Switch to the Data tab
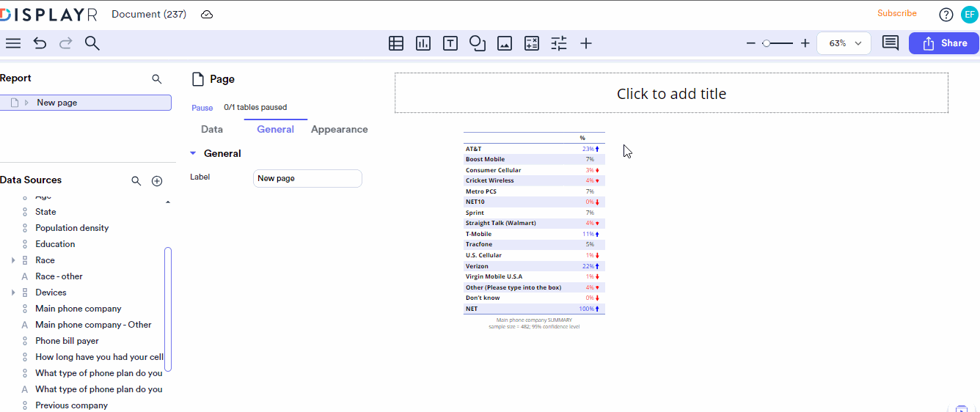 point(212,129)
